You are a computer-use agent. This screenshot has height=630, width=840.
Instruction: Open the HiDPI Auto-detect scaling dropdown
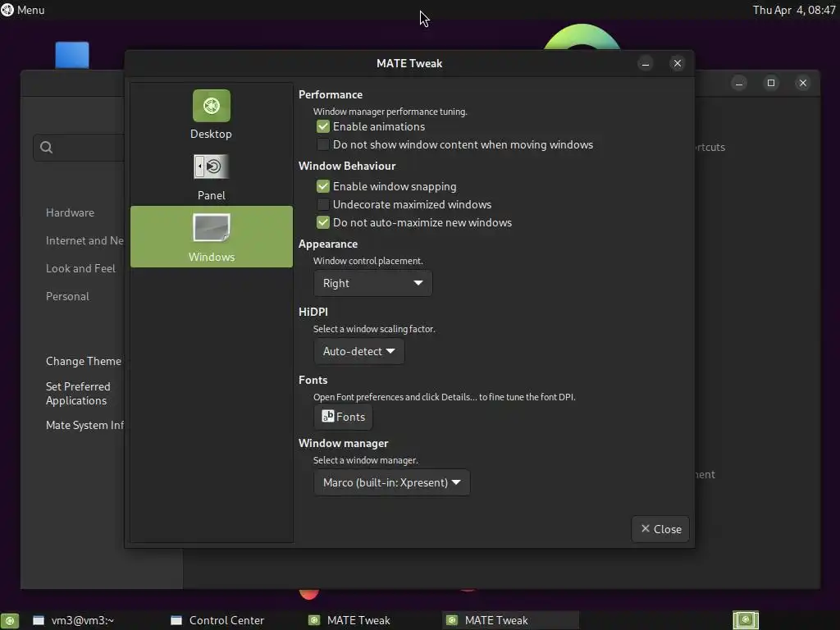point(359,351)
